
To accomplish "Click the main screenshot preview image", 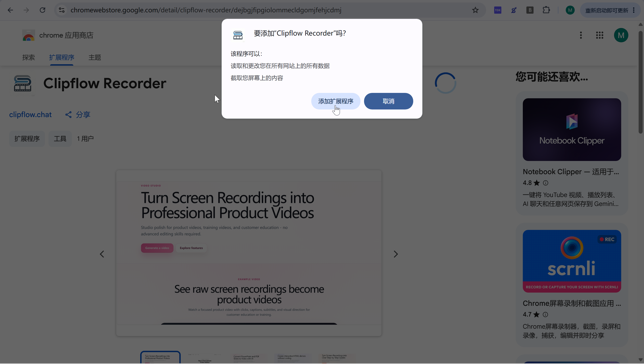I will tap(249, 253).
